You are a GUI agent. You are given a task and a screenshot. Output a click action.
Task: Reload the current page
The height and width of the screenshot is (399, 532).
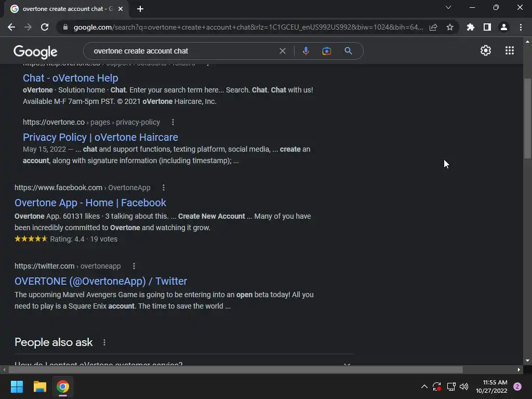pos(45,27)
